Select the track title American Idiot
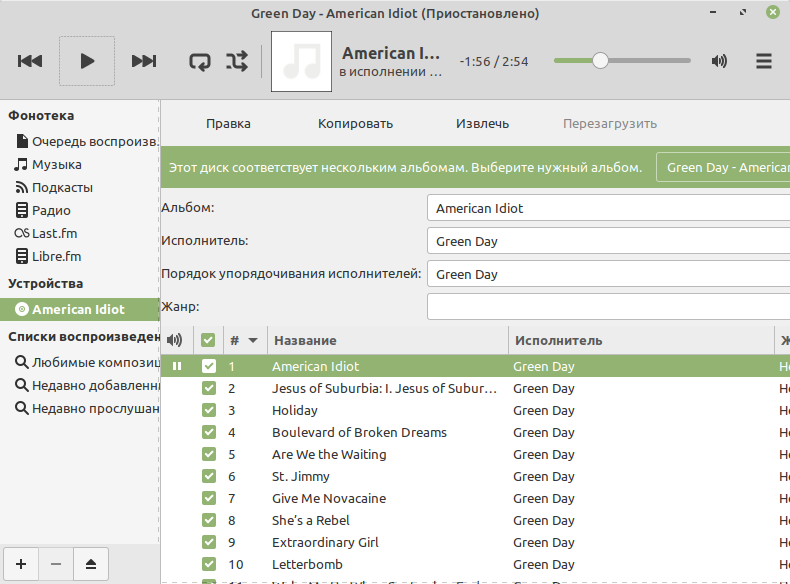The width and height of the screenshot is (790, 584). point(315,366)
